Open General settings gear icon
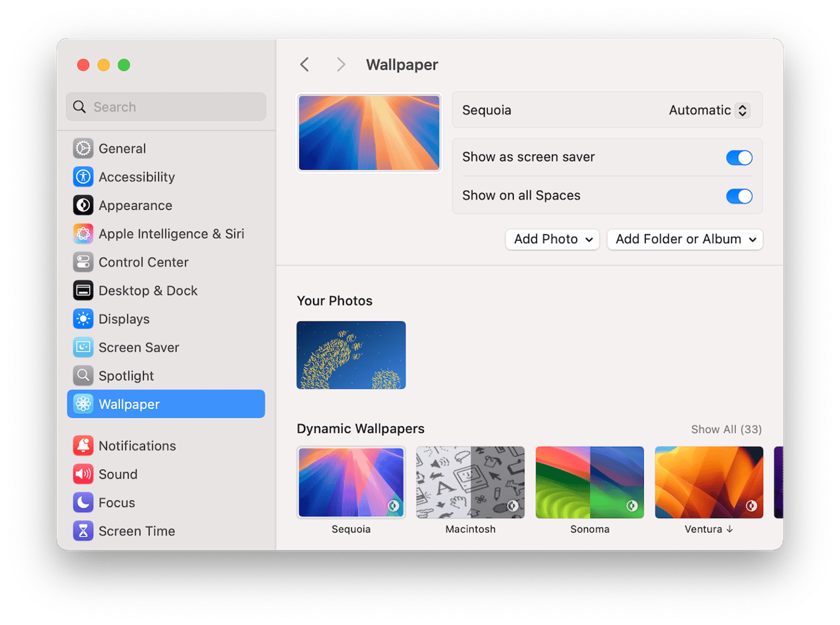The width and height of the screenshot is (840, 625). pos(83,148)
